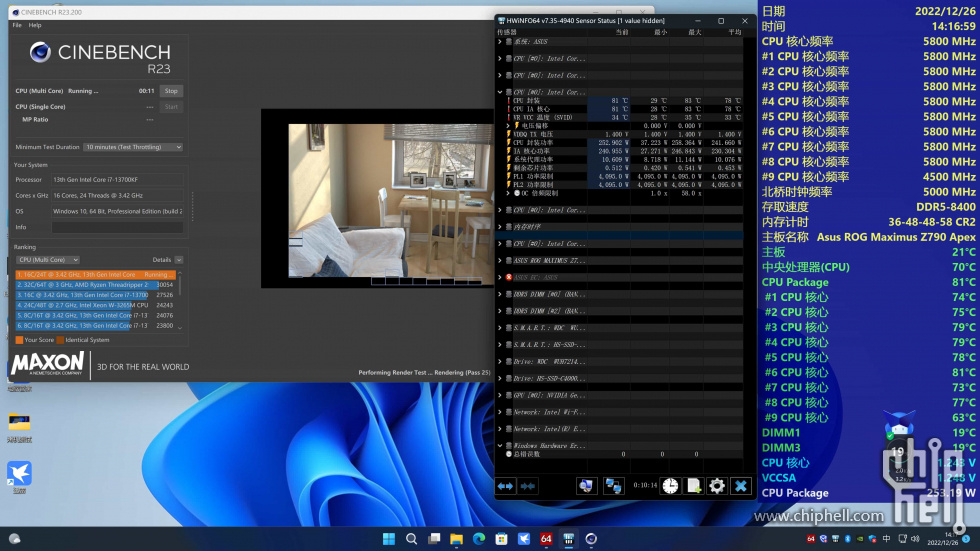Open Cinebench File menu
980x551 pixels.
[x=17, y=25]
